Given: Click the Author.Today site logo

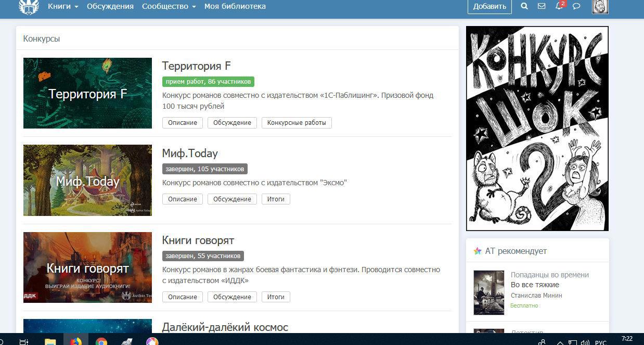Looking at the screenshot, I should click(x=29, y=6).
